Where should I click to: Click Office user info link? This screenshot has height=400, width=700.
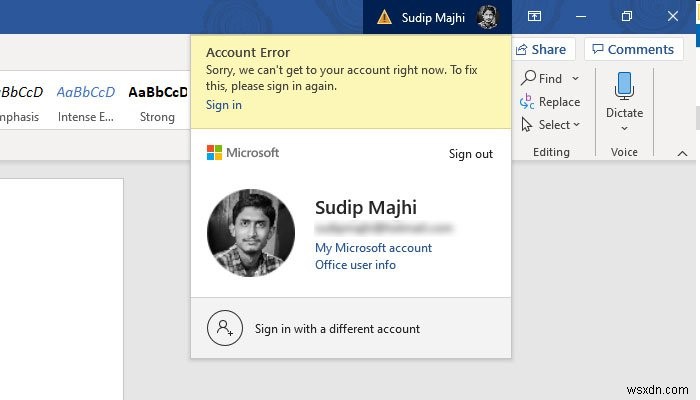(355, 265)
